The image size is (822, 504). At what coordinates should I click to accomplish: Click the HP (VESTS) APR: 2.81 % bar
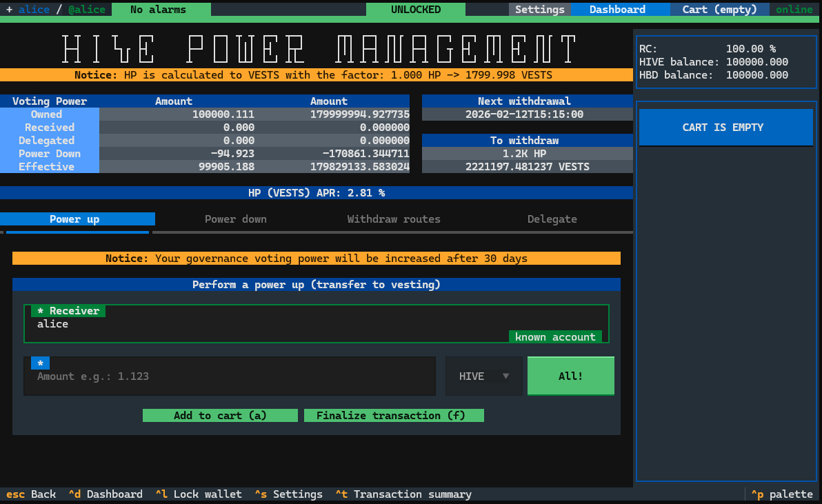tap(316, 193)
